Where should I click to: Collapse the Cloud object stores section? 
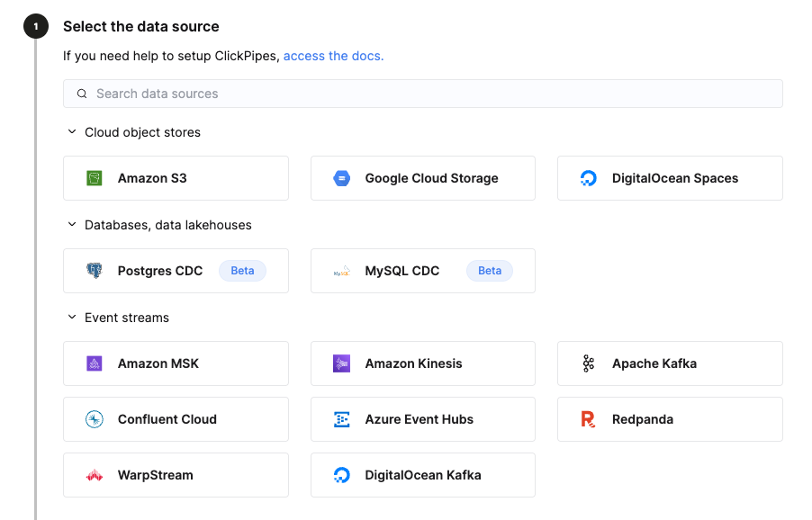[72, 131]
